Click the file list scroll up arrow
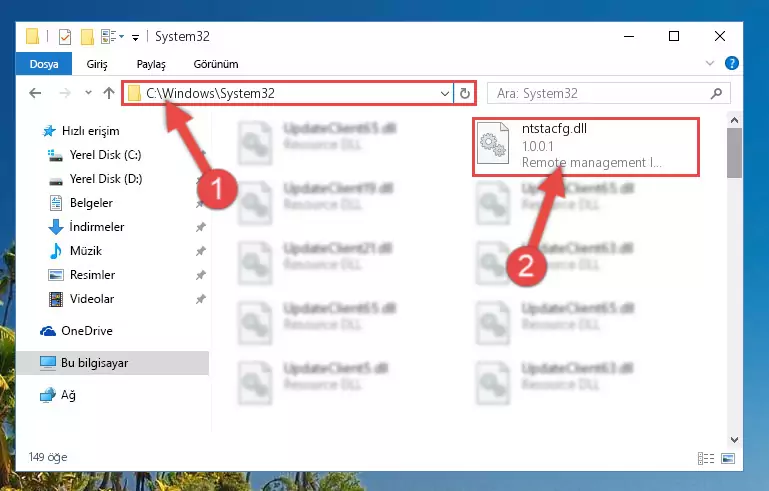 point(734,120)
